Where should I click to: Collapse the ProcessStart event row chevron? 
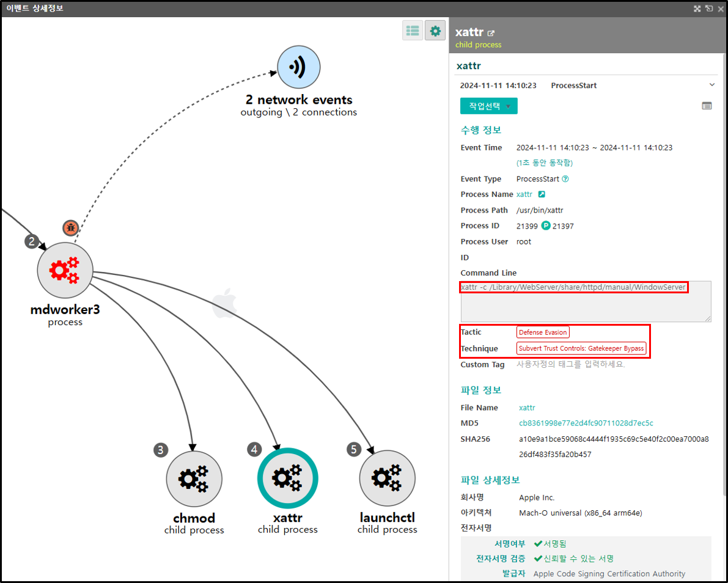point(711,85)
